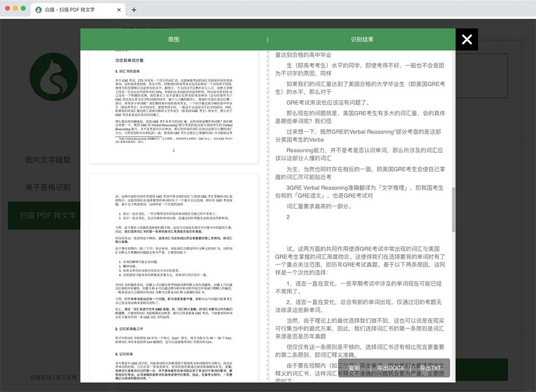Click the macOS green fullscreen window button
Viewport: 536px width, 392px height.
(x=23, y=8)
